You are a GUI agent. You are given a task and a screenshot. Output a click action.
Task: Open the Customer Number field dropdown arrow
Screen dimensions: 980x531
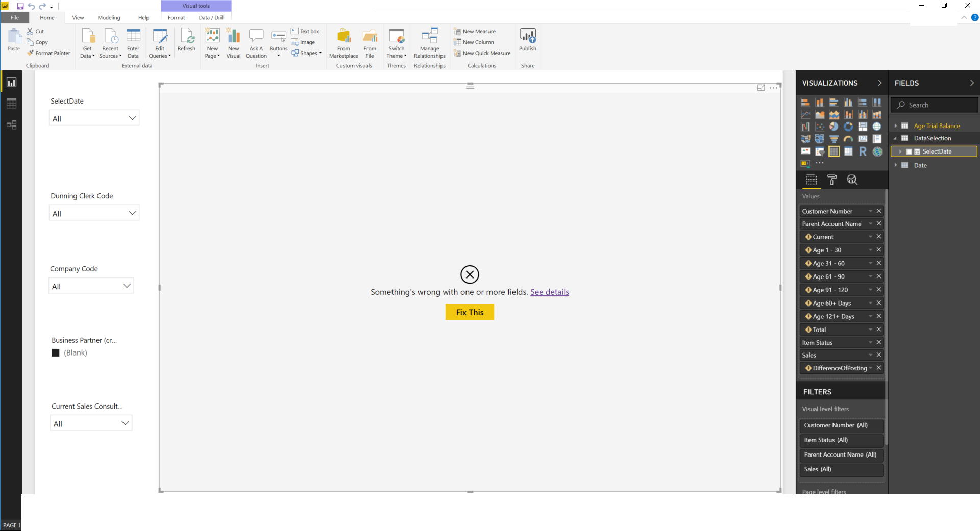870,211
